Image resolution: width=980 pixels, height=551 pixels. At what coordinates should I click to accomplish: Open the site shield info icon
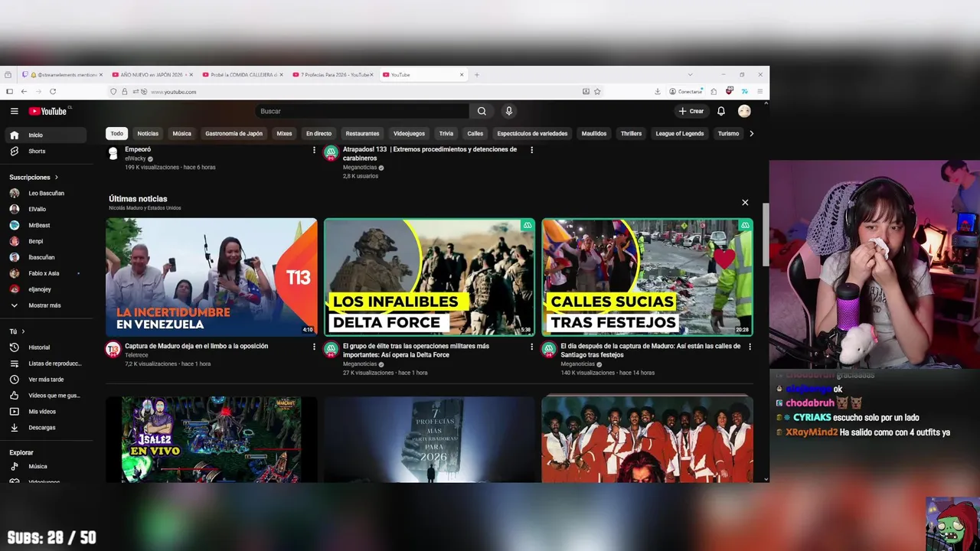(113, 91)
